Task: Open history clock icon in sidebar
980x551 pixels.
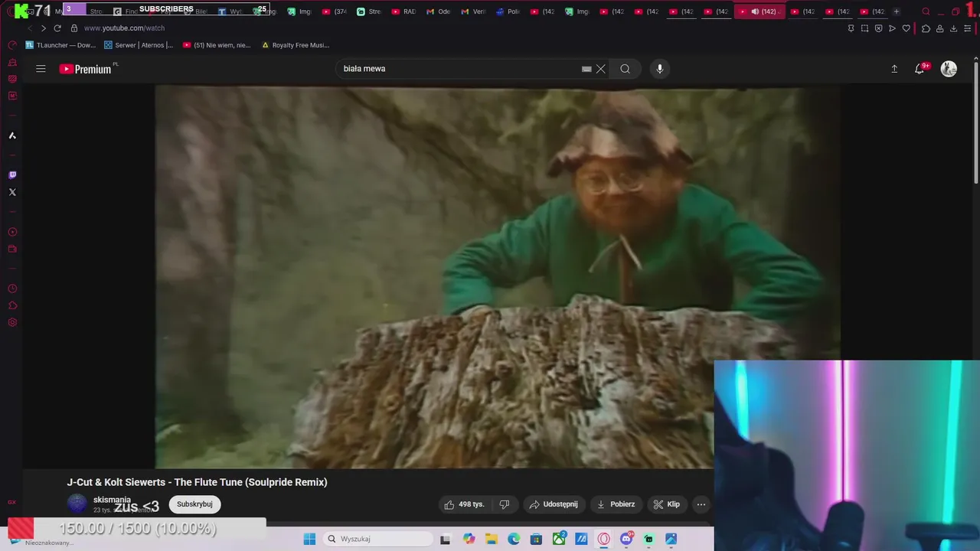Action: coord(12,289)
